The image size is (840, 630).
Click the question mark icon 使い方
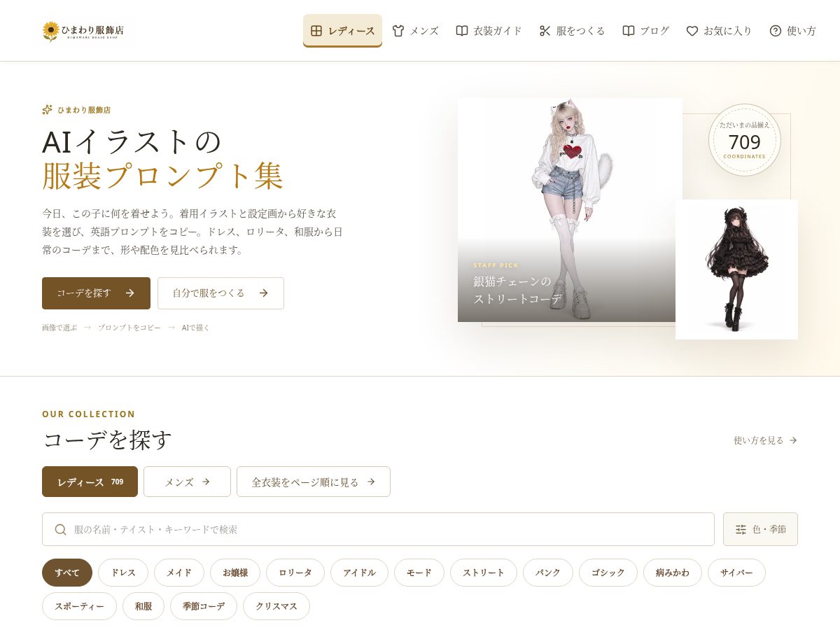[776, 31]
